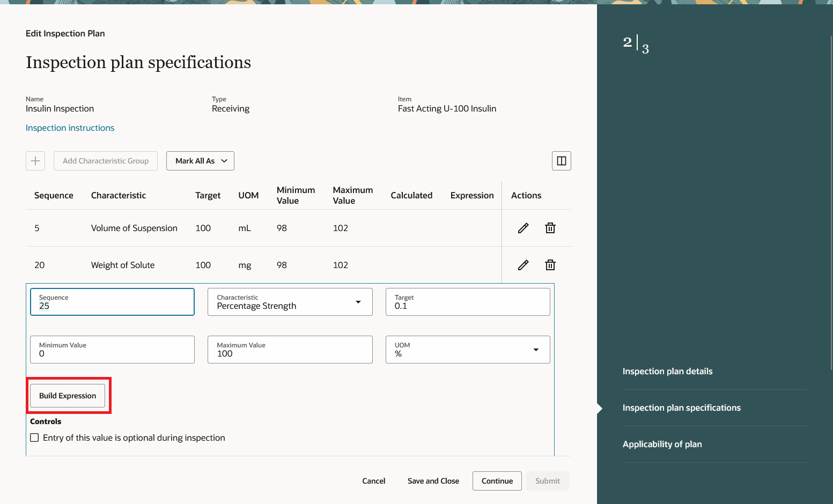Open the columns layout icon button
This screenshot has width=833, height=504.
562,161
